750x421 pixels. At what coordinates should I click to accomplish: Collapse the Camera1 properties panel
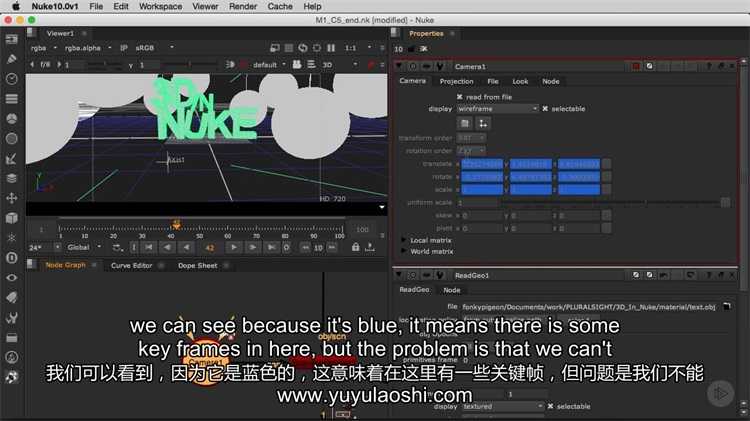(x=399, y=66)
